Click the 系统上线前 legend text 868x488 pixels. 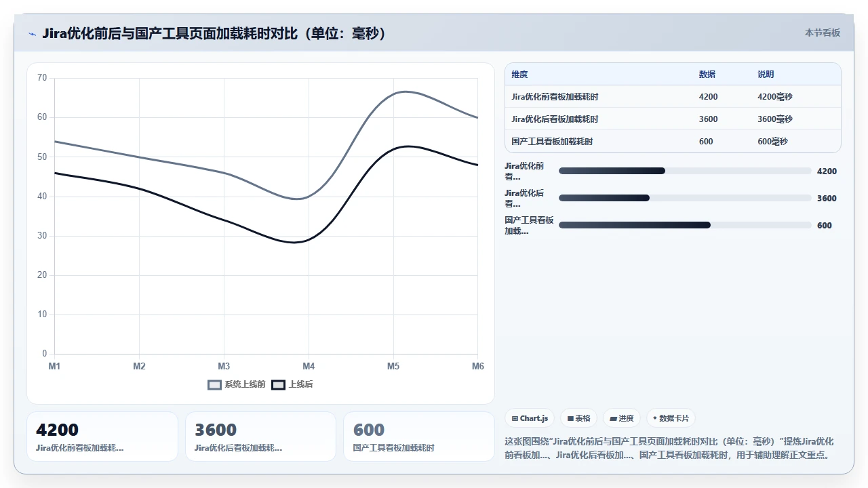[x=245, y=384]
